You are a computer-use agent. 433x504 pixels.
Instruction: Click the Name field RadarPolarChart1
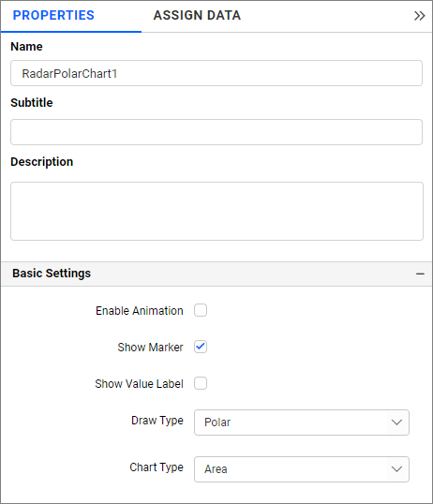coord(216,73)
